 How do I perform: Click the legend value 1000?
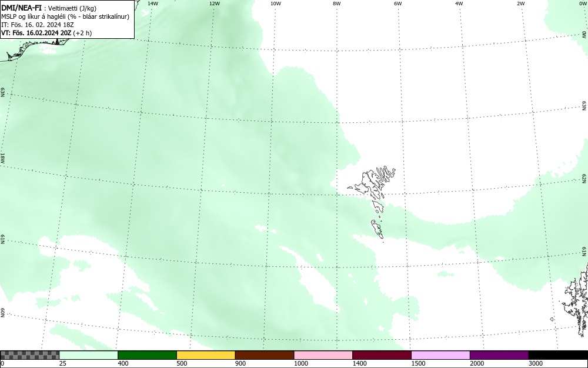300,363
